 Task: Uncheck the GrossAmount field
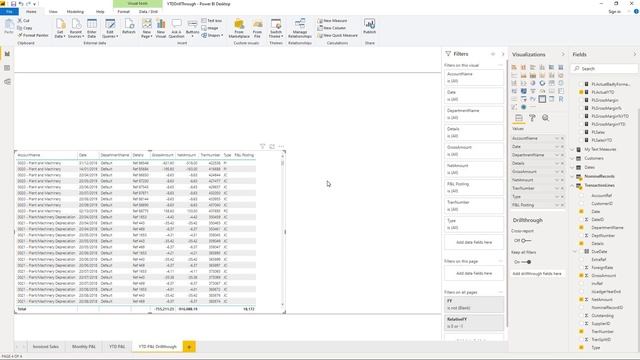pyautogui.click(x=581, y=276)
